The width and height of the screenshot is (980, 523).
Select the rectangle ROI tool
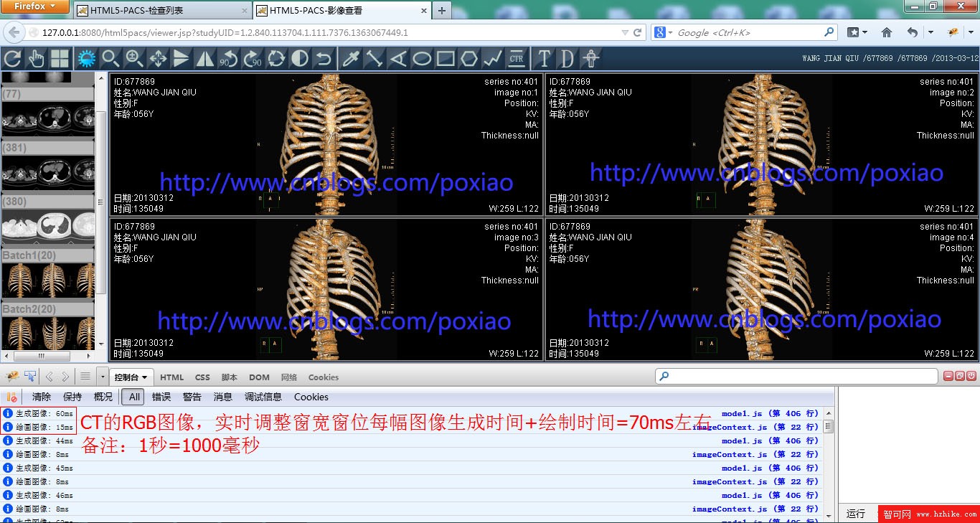(x=446, y=59)
